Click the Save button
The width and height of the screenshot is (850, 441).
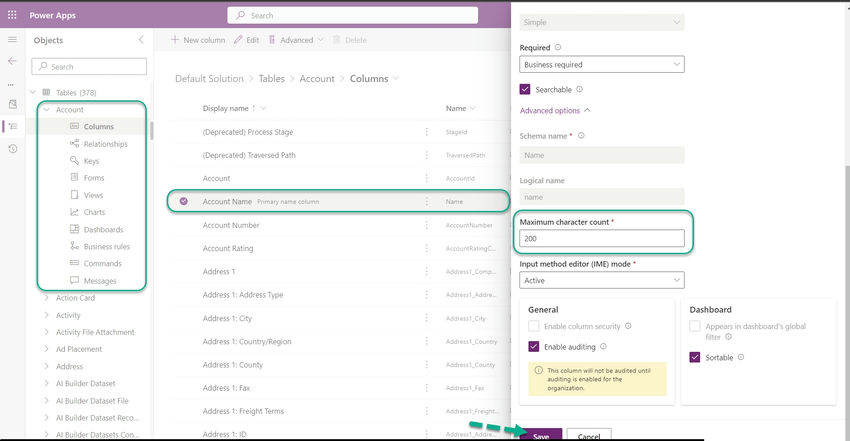(541, 434)
